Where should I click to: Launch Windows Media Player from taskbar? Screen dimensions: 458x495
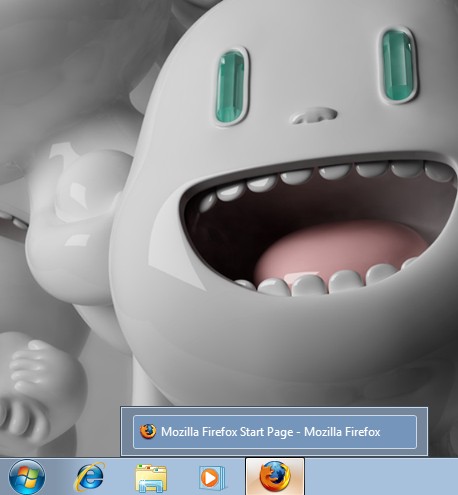pos(212,478)
